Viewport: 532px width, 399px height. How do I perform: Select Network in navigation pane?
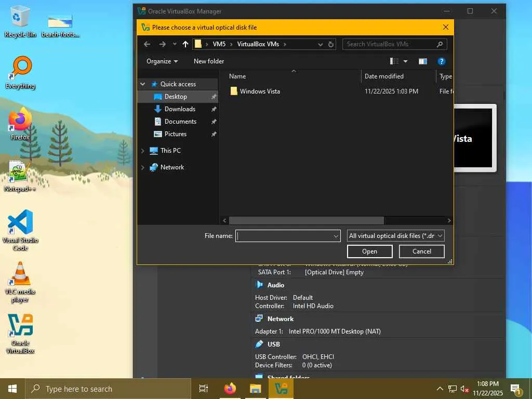point(172,167)
